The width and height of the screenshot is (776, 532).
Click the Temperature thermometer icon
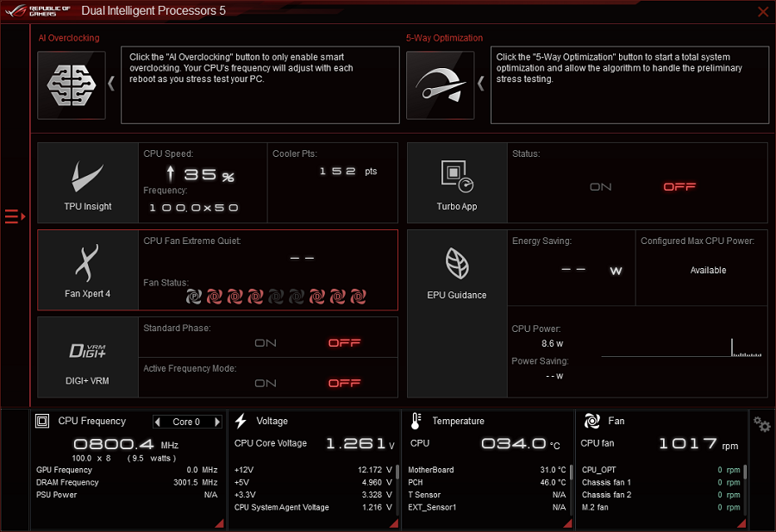point(416,421)
